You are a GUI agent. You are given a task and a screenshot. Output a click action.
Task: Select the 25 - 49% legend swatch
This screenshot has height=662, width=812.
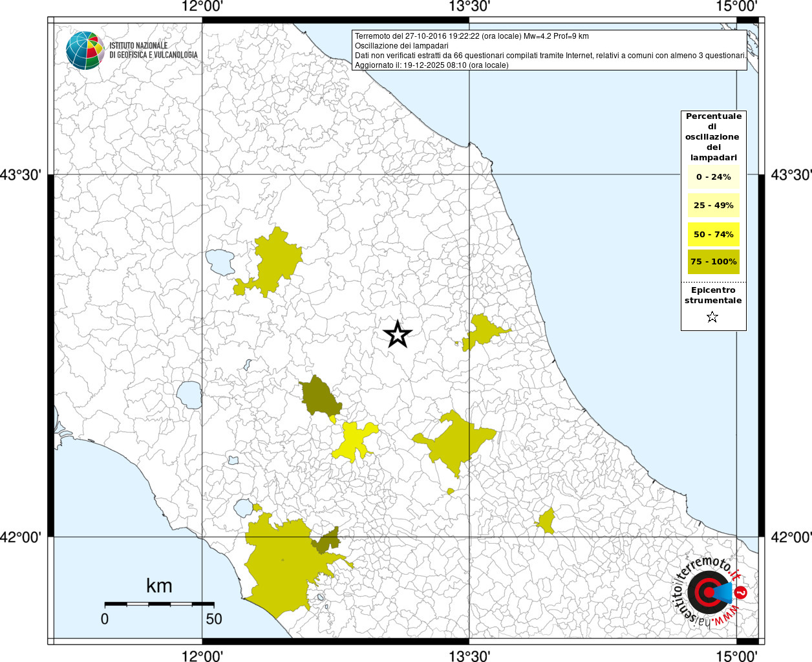point(714,205)
